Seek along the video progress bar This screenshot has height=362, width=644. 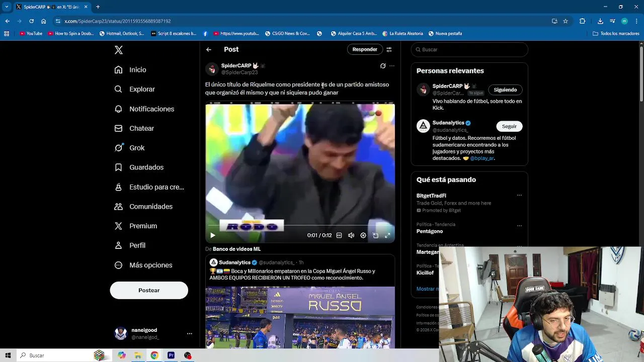(x=300, y=225)
